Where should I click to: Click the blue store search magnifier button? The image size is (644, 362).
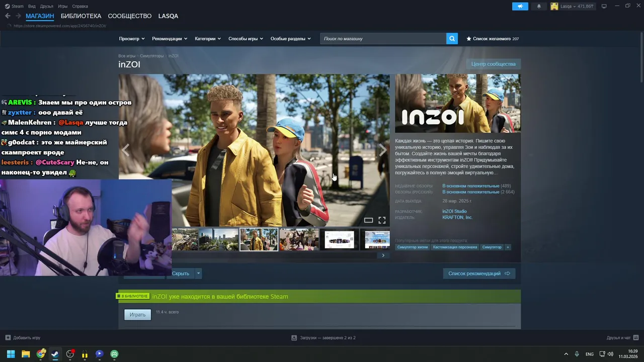pyautogui.click(x=452, y=39)
